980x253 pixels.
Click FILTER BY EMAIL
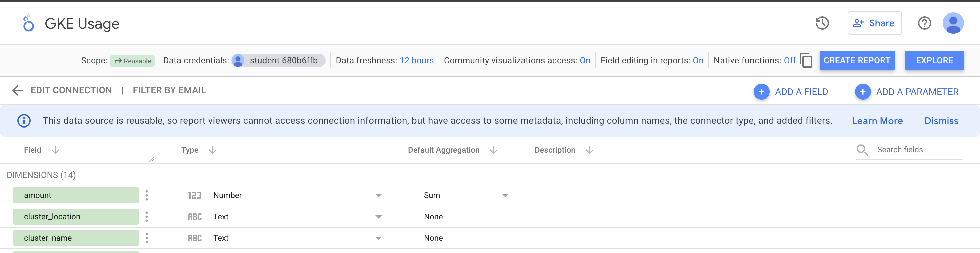(169, 90)
